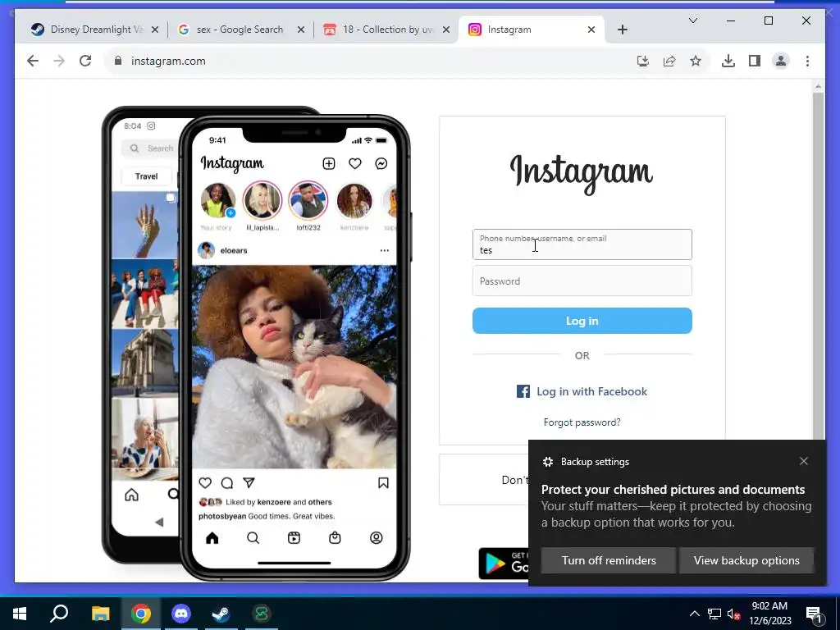The width and height of the screenshot is (840, 630).
Task: Click the mockup new post plus icon
Action: click(328, 163)
